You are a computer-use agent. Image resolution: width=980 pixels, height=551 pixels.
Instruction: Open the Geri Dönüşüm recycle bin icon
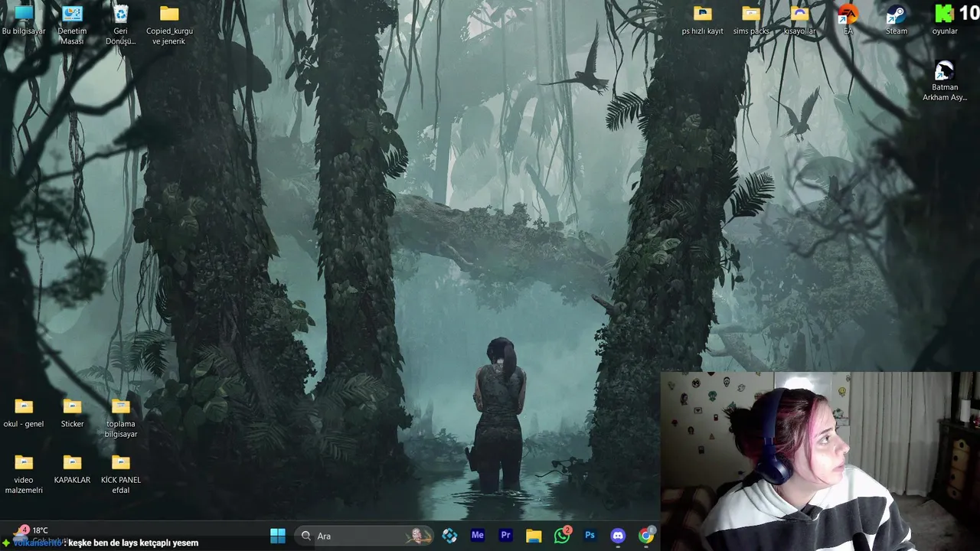coord(120,25)
